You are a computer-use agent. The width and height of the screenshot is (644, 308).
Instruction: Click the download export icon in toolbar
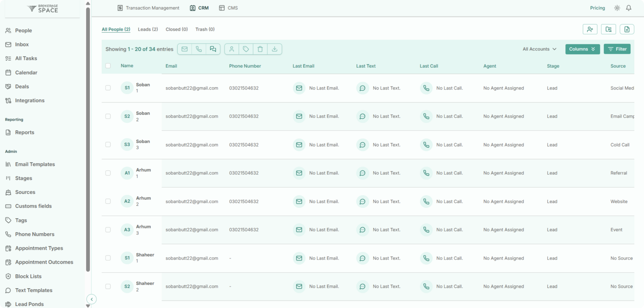pyautogui.click(x=274, y=49)
